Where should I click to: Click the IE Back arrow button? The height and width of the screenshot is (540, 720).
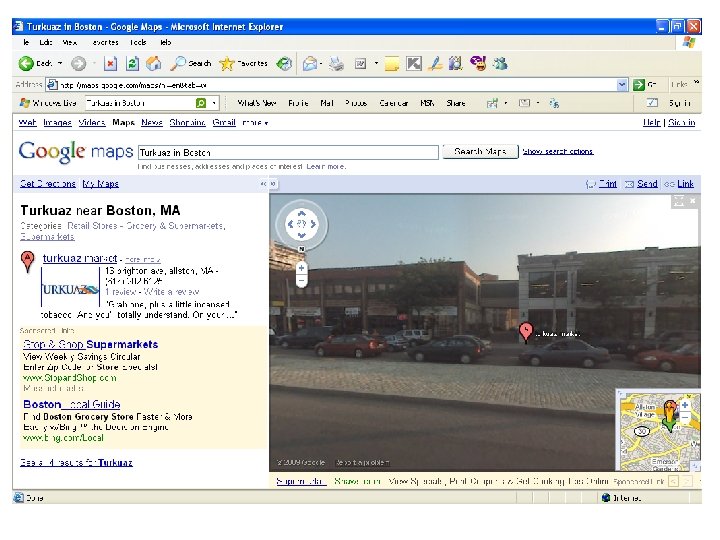27,63
